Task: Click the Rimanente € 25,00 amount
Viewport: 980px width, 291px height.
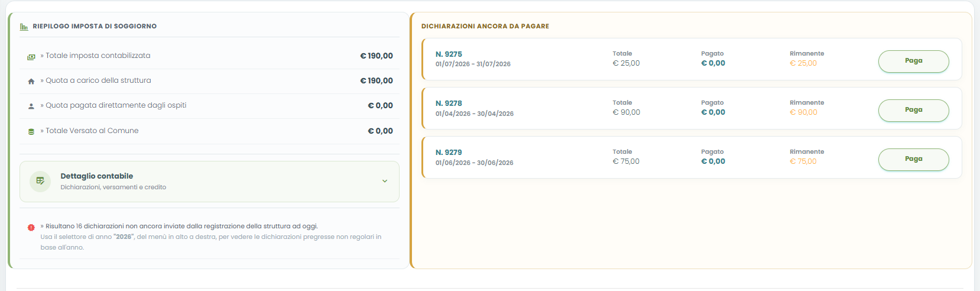Action: (x=803, y=63)
